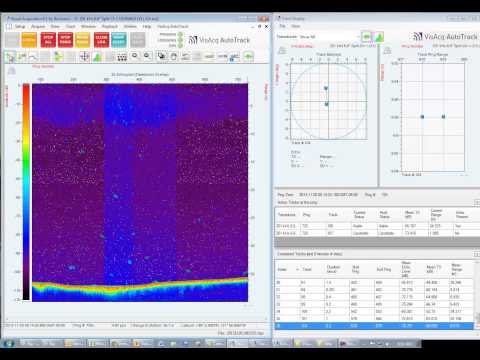
Task: Click the first orange large toolbar button
Action: pos(29,40)
